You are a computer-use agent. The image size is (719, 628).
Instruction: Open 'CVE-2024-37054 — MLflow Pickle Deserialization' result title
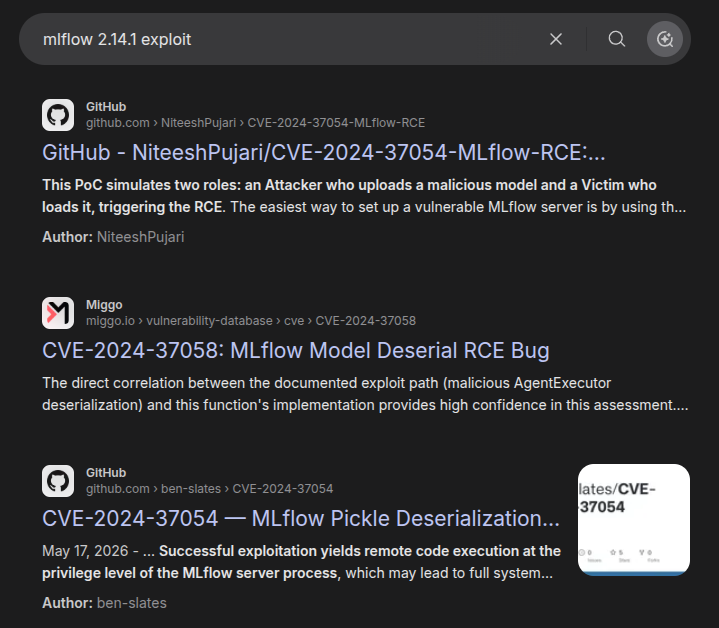click(x=301, y=518)
